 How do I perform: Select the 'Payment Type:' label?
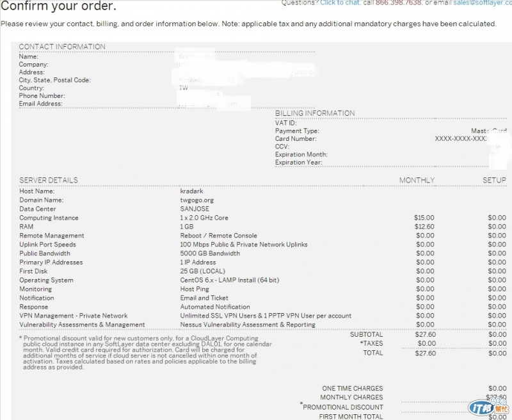click(x=297, y=131)
